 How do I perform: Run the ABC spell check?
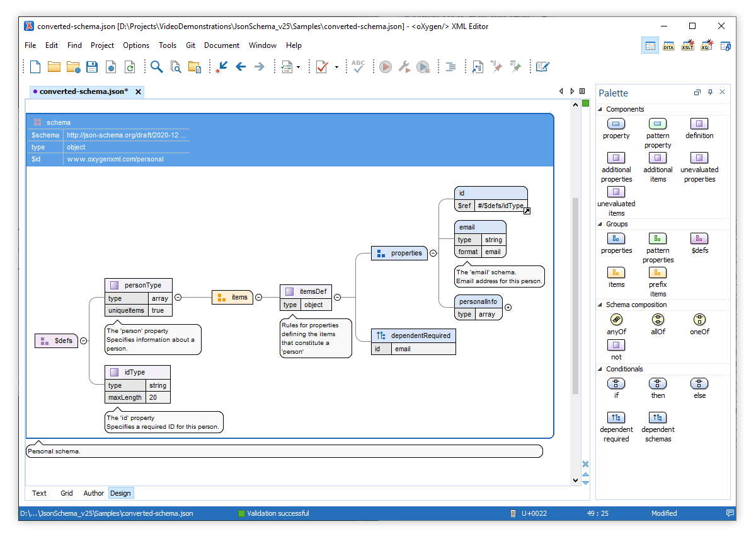(358, 66)
